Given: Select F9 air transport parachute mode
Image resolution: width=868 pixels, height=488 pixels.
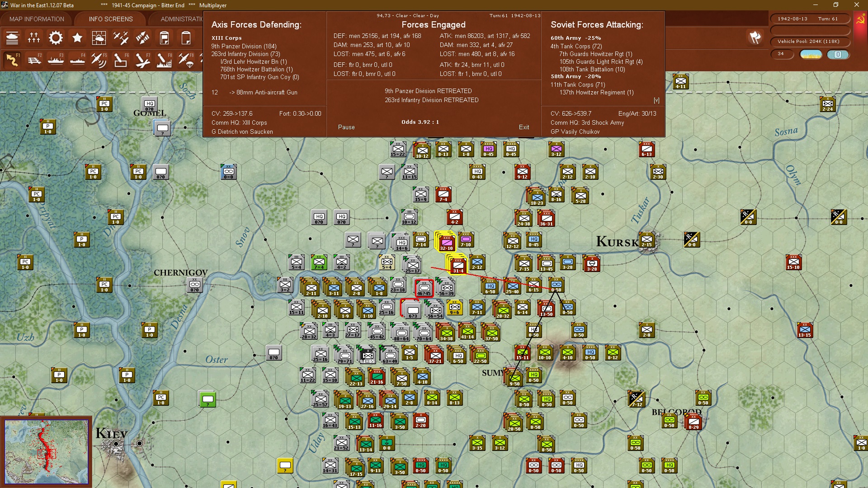Looking at the screenshot, I should tap(186, 60).
